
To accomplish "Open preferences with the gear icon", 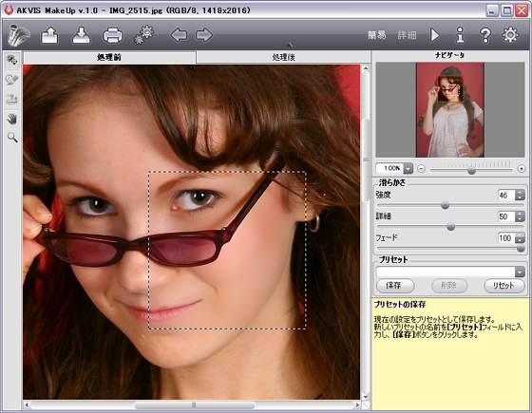I will tap(510, 35).
